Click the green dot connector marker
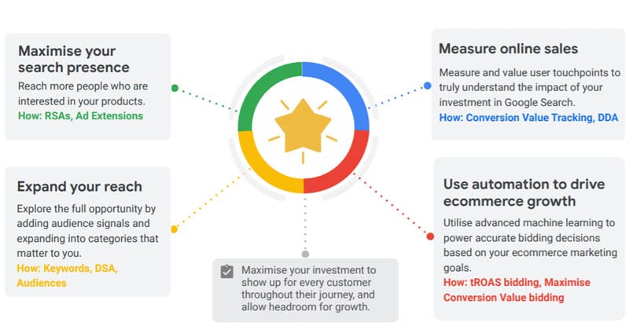This screenshot has height=333, width=644. coord(175,88)
